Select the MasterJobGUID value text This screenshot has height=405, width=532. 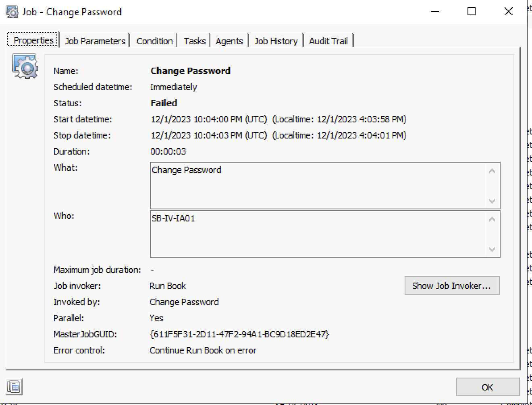point(239,334)
